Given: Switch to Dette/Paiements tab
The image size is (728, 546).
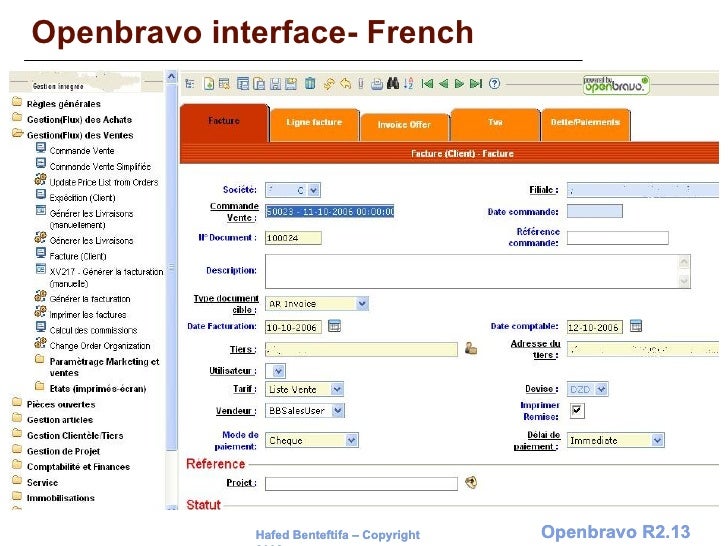Looking at the screenshot, I should click(585, 123).
